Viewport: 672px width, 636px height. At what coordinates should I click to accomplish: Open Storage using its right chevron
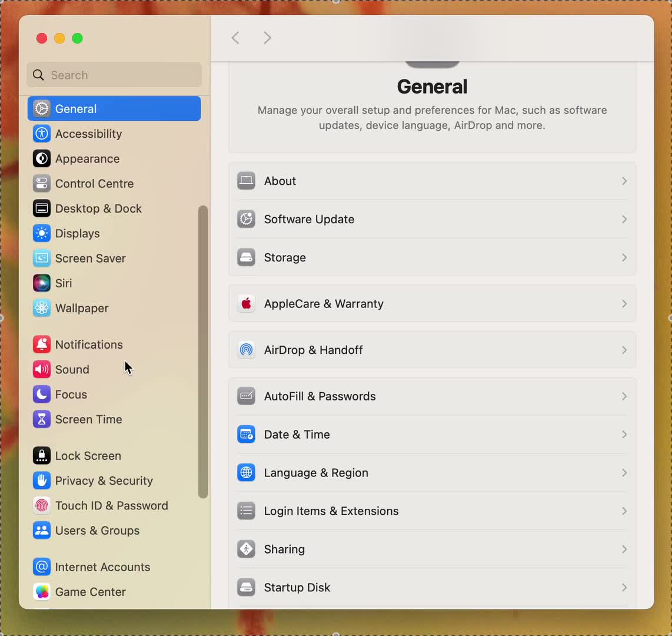pyautogui.click(x=624, y=258)
